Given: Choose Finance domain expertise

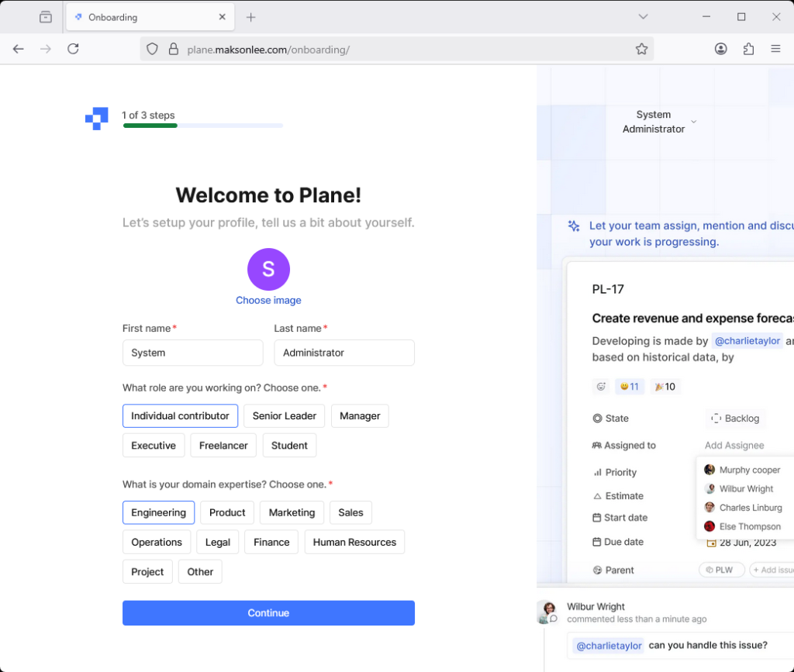Looking at the screenshot, I should [x=271, y=542].
